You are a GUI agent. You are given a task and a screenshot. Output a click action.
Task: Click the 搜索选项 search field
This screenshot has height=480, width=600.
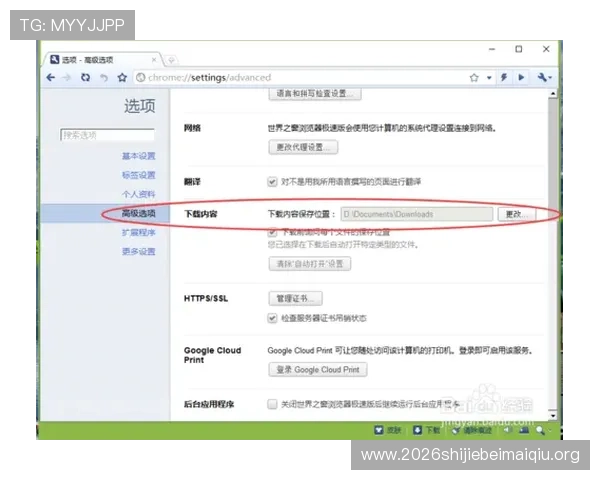coord(108,135)
